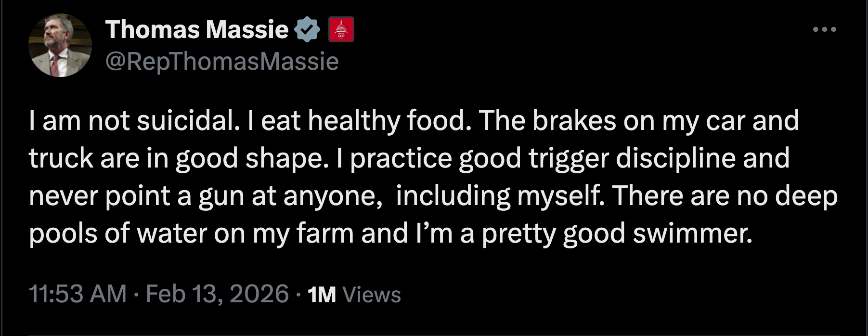Viewport: 868px width, 336px height.
Task: Click the red GOP affiliation badge
Action: pyautogui.click(x=341, y=29)
